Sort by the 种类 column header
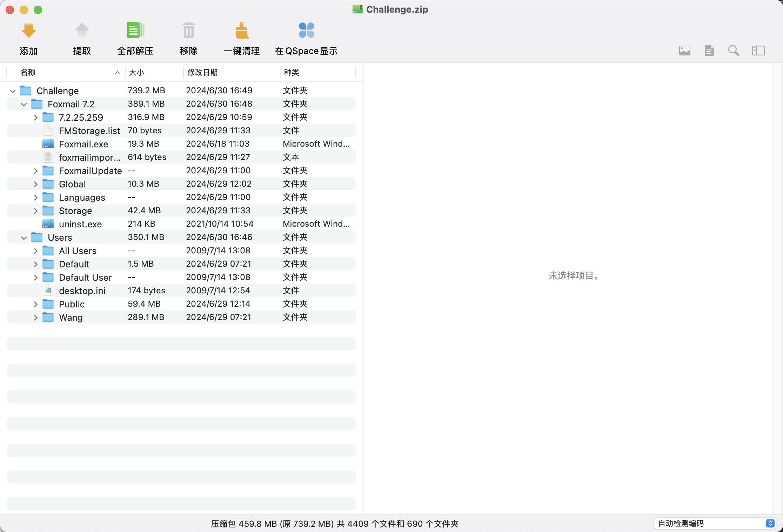Image resolution: width=783 pixels, height=532 pixels. [317, 72]
